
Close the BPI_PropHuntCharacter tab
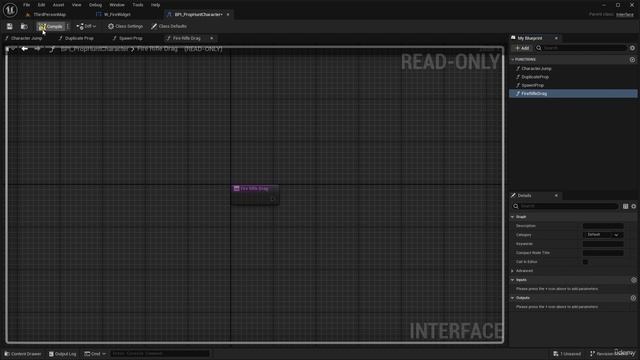coord(228,15)
